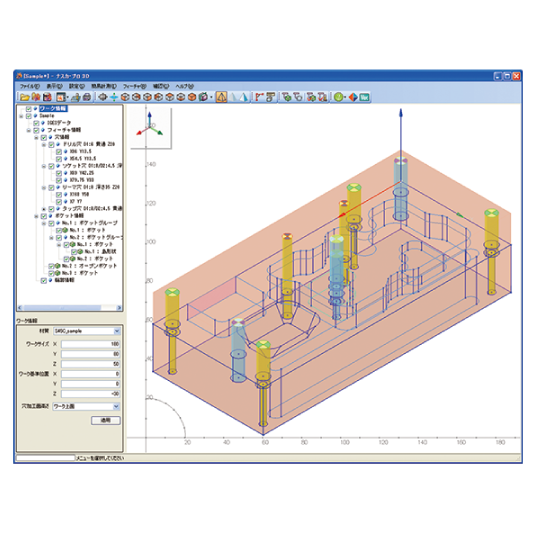Open the ヘルプ menu
Viewport: 534px width, 534px height.
click(184, 86)
